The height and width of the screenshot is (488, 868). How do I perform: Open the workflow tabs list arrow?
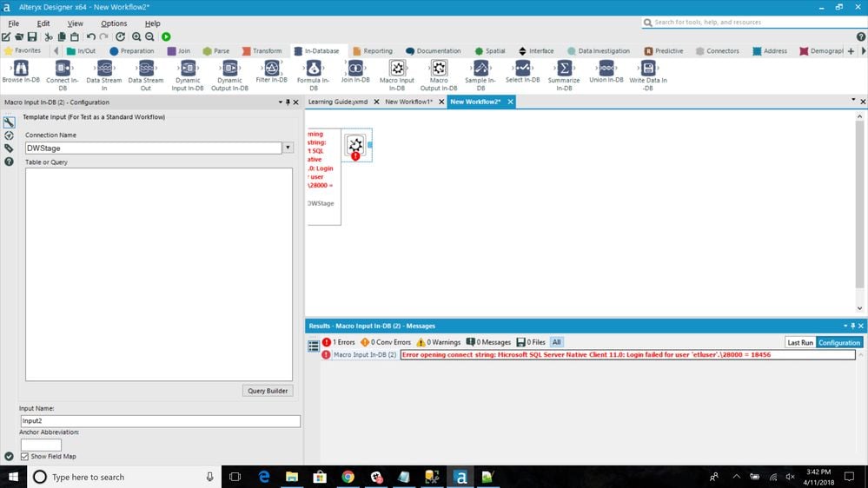point(853,100)
